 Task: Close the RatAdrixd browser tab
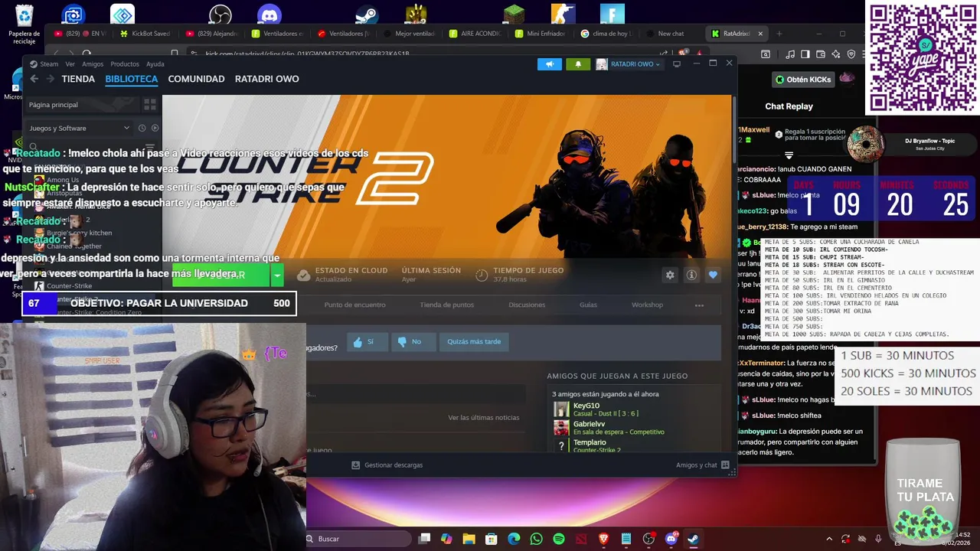click(x=761, y=34)
